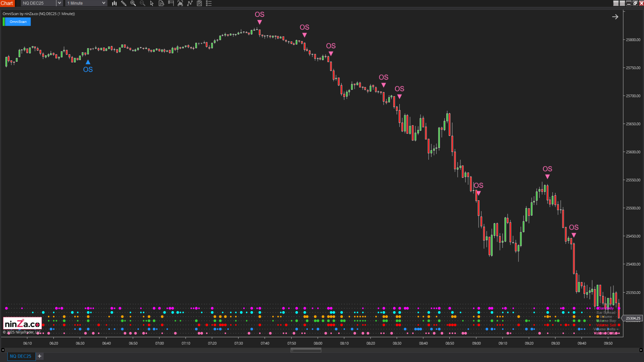Click the ninZa.co logo
This screenshot has height=362, width=644.
[x=22, y=323]
